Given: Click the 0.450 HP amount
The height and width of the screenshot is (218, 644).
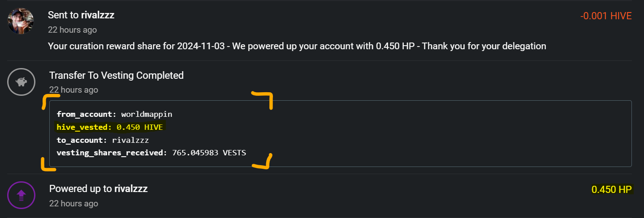Looking at the screenshot, I should [611, 190].
